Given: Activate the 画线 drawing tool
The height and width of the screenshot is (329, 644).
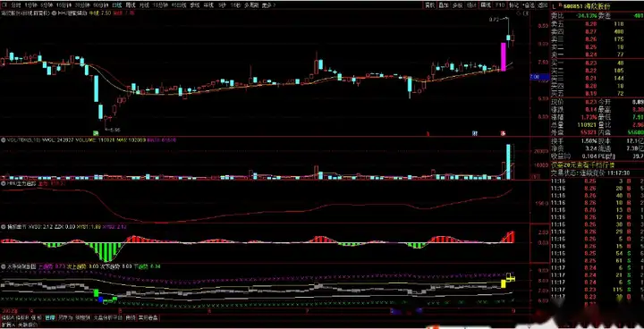Looking at the screenshot, I should (486, 5).
